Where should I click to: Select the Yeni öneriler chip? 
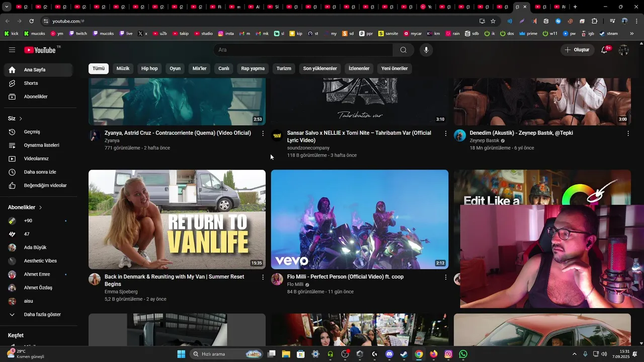(x=394, y=68)
